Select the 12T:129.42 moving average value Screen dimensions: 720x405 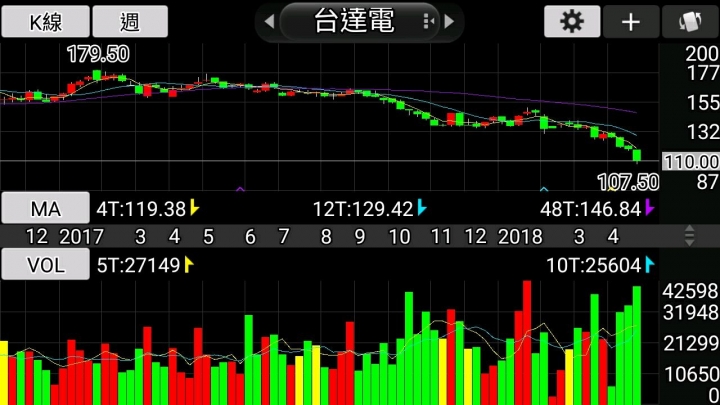[363, 209]
